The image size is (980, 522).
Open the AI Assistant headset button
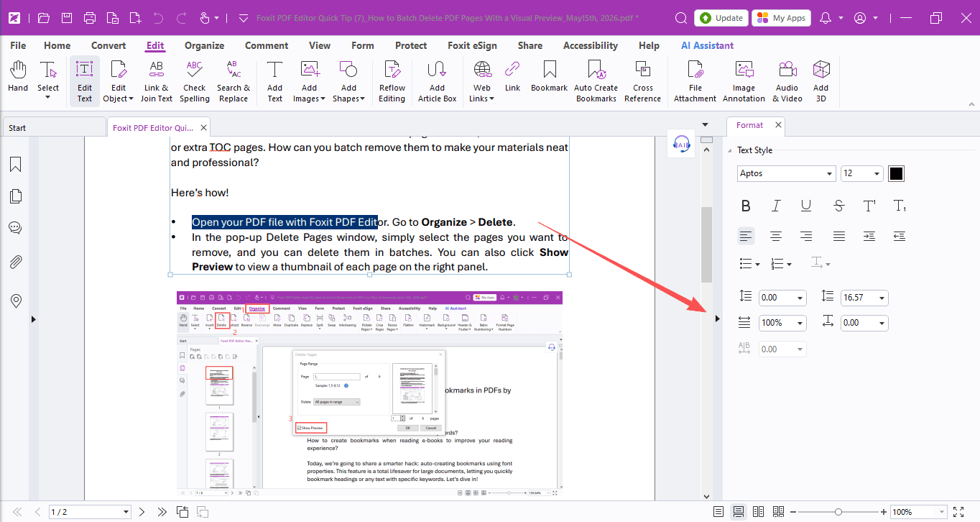[x=680, y=145]
